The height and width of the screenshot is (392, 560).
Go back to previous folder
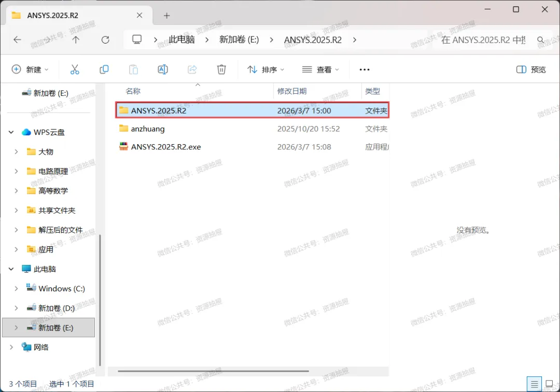coord(17,39)
